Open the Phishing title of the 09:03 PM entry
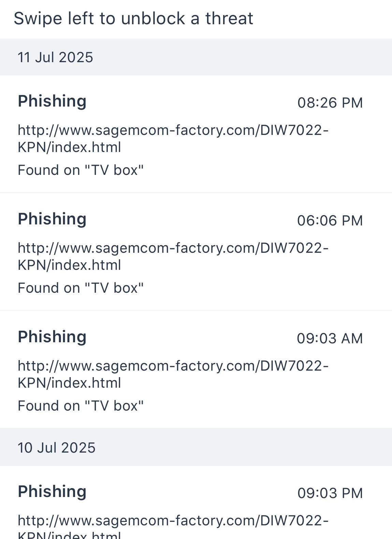Screen dimensions: 392x539 [52, 492]
